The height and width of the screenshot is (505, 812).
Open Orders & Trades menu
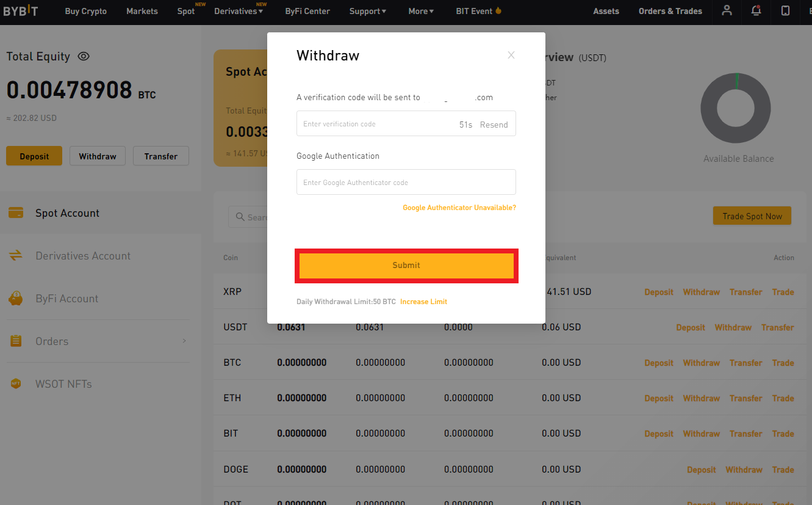point(670,11)
